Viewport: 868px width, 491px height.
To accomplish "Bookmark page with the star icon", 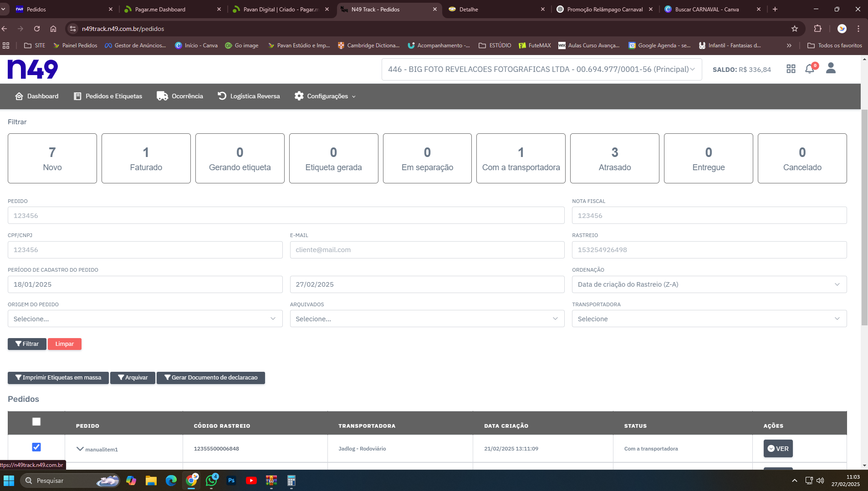I will coord(794,29).
